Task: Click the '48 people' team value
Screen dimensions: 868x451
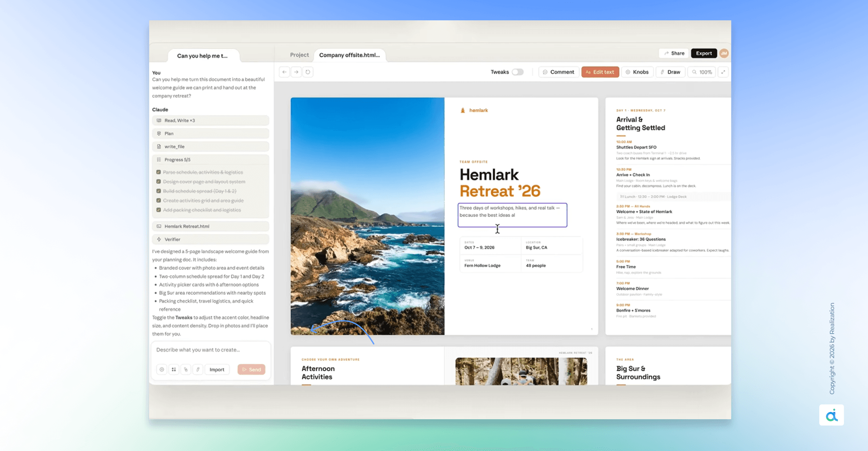Action: click(x=536, y=266)
